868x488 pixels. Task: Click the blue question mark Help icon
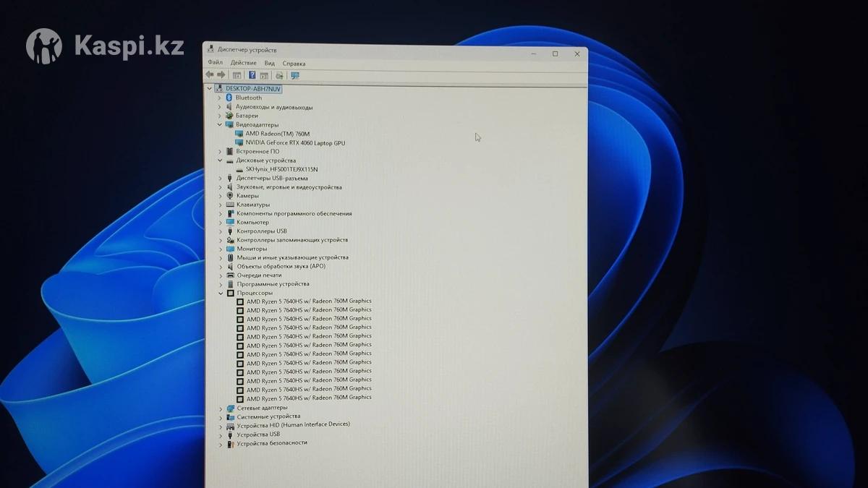click(252, 75)
